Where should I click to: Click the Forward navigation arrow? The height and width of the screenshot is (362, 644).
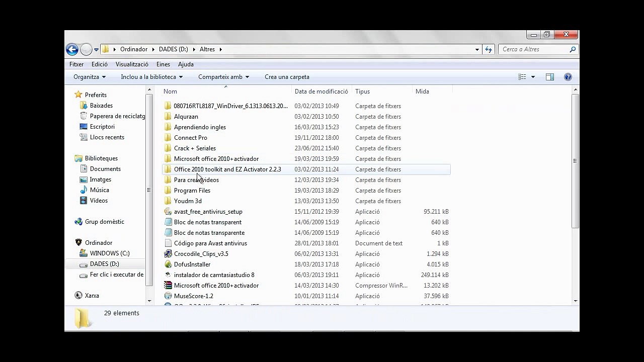click(86, 49)
